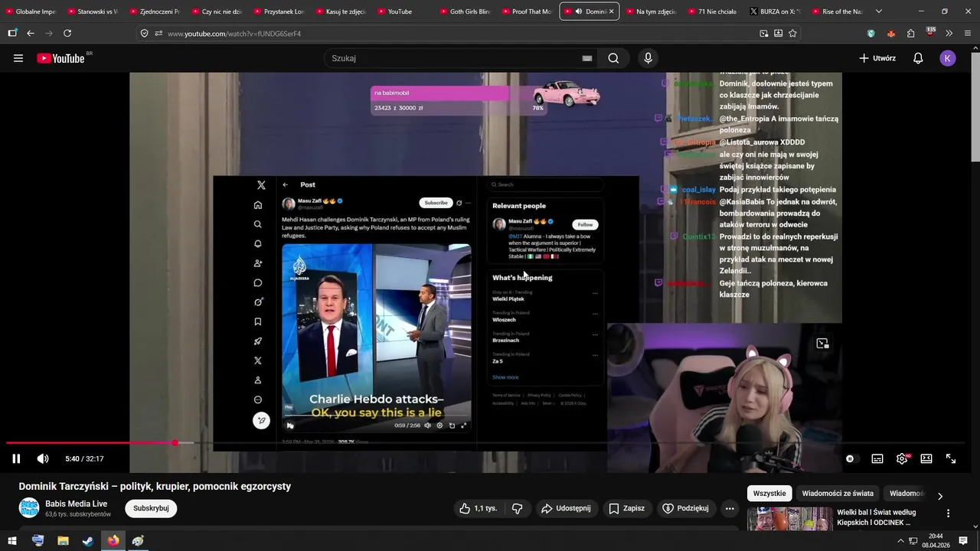The image size is (980, 551).
Task: Click the site permissions icon beside URL
Action: click(158, 33)
